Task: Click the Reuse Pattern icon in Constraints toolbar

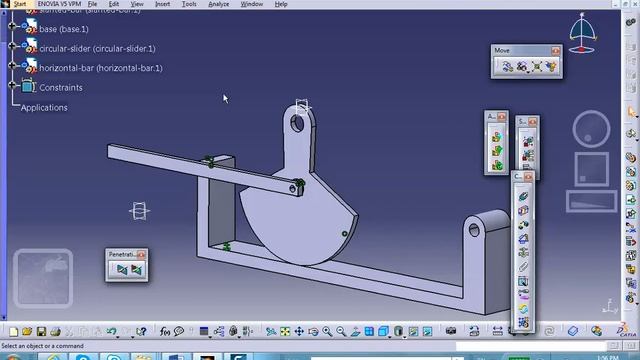Action: (x=523, y=322)
